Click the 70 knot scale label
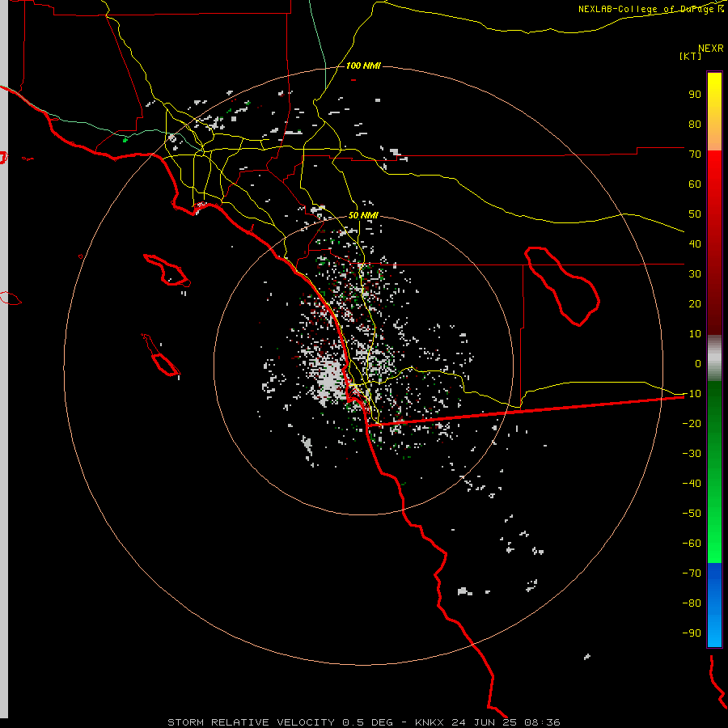 point(695,154)
